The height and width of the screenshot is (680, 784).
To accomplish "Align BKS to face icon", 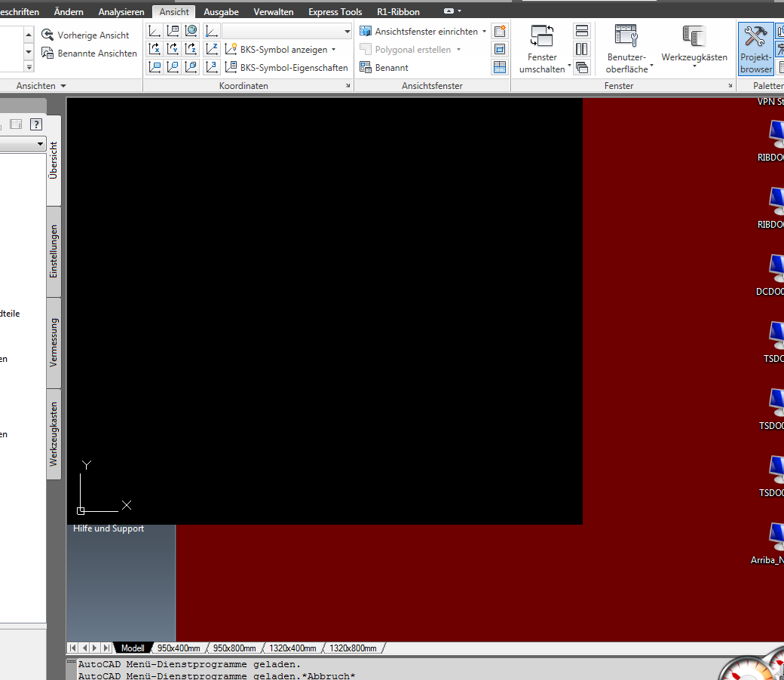I will tap(191, 67).
